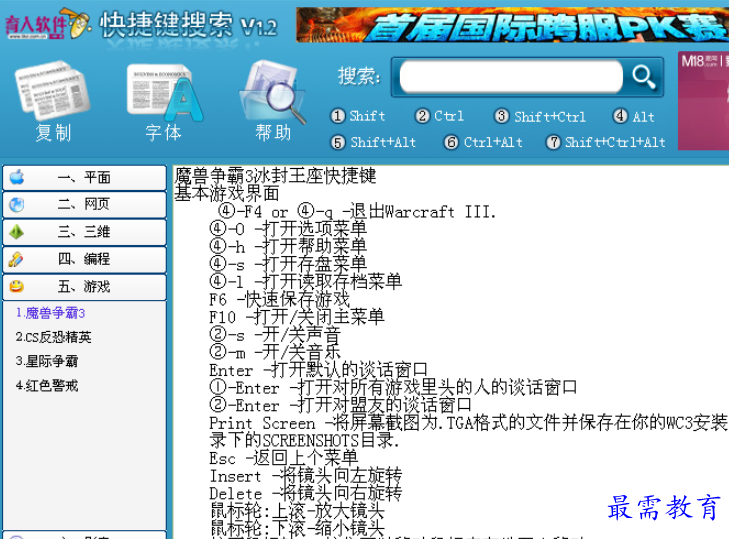Open the 字体 (font) settings icon
The width and height of the screenshot is (729, 539).
click(164, 91)
